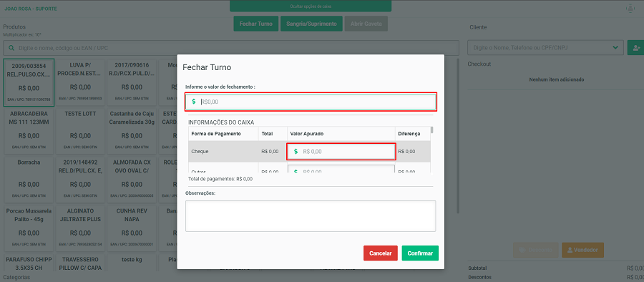Screen dimensions: 644x282
Task: Click the add client icon button
Action: (x=637, y=48)
